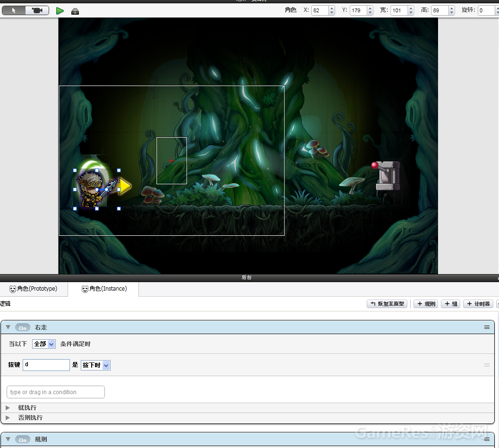499x448 pixels.
Task: Increase the X position value
Action: 332,8
